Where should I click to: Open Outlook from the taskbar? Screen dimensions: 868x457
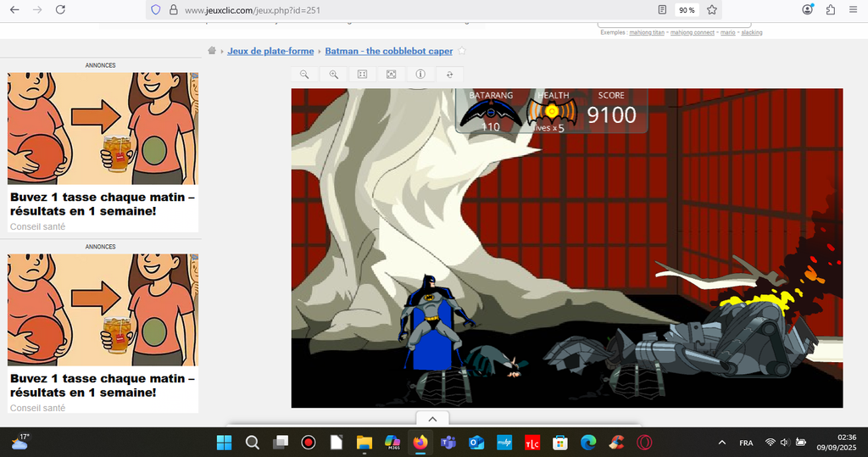coord(476,443)
